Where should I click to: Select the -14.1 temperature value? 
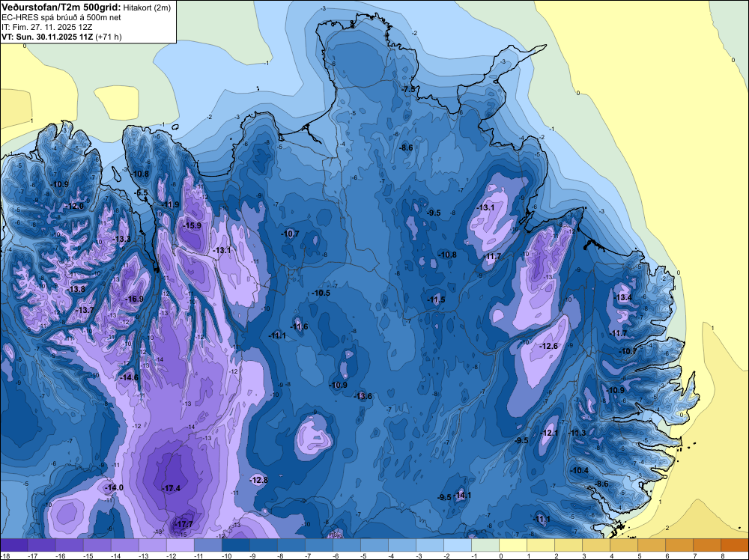[x=462, y=495]
